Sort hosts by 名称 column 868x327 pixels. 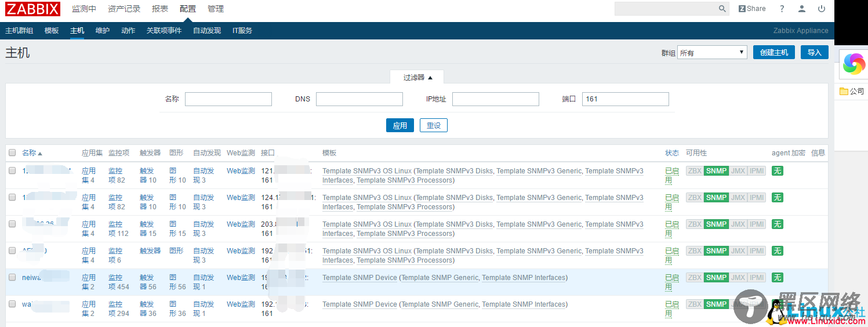pos(32,153)
